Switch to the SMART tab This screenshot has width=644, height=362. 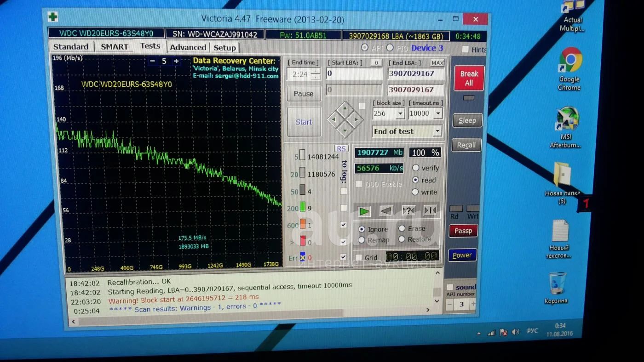click(115, 46)
